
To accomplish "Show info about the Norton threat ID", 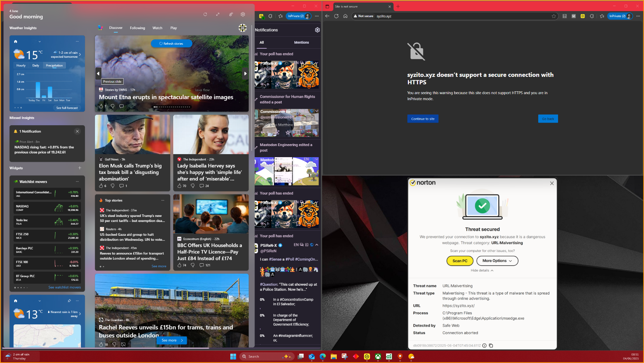I will (485, 346).
